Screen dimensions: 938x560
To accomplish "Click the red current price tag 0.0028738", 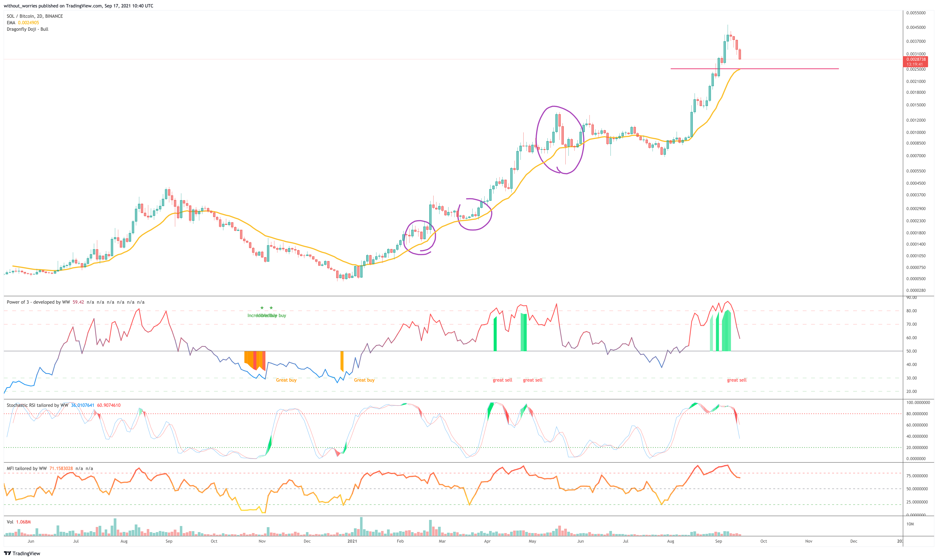I will [916, 59].
